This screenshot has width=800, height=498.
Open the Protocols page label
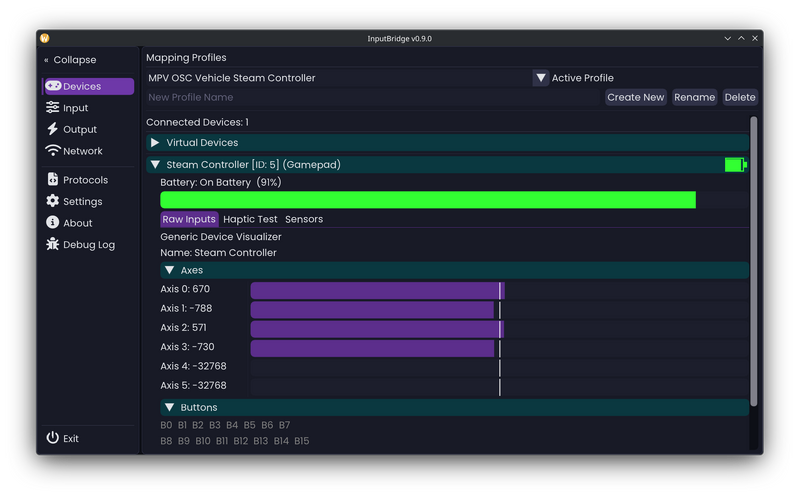(86, 180)
